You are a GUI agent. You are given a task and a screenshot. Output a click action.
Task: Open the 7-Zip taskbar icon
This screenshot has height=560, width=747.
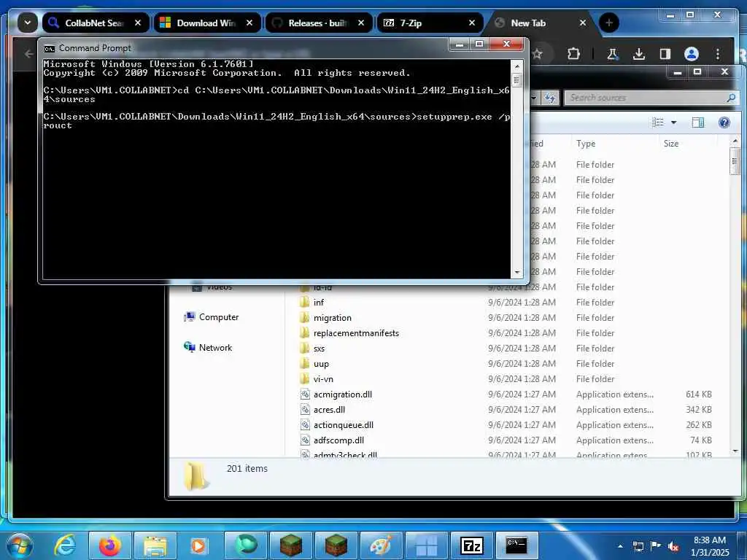click(x=472, y=545)
